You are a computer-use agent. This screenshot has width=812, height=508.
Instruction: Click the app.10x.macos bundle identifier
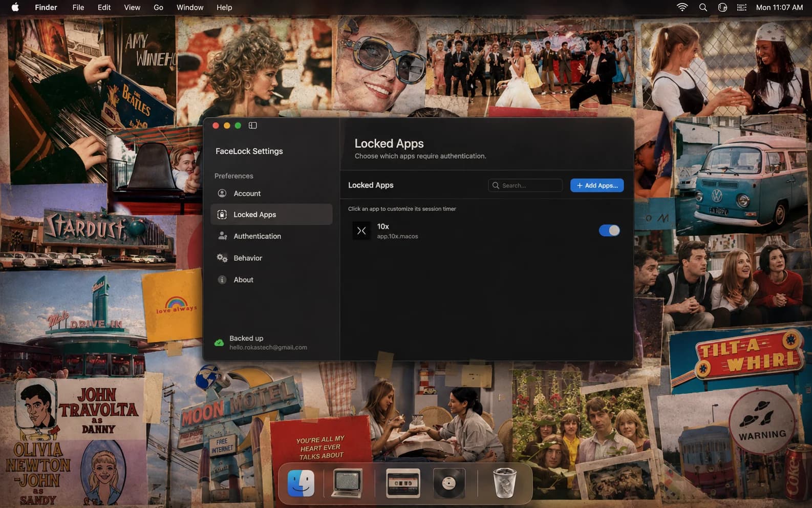[398, 236]
